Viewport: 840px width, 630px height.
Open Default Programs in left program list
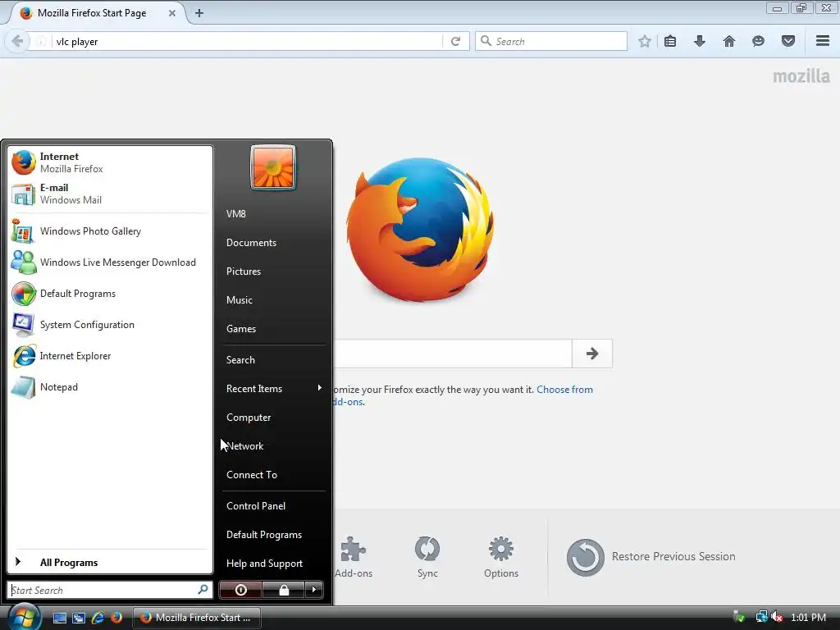point(110,294)
